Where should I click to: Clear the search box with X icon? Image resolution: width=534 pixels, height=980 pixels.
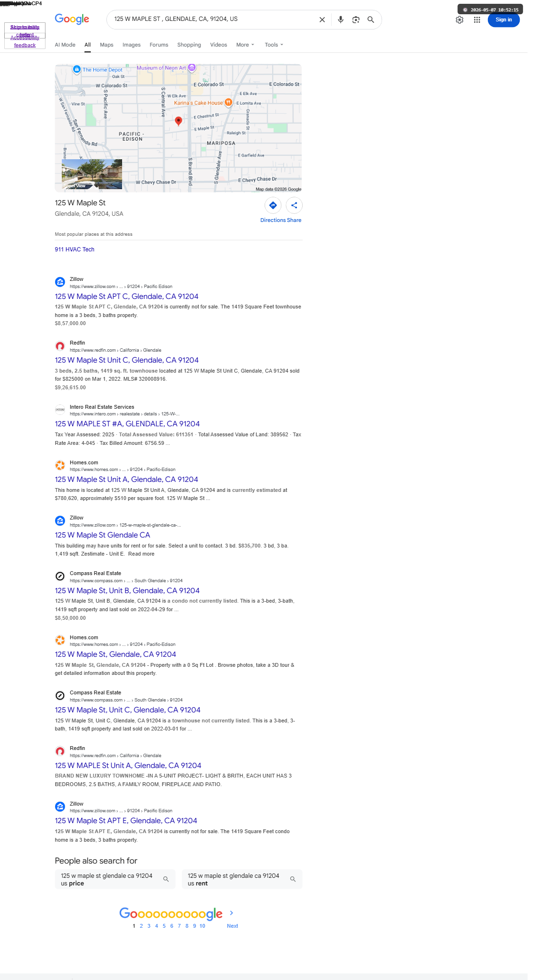322,19
